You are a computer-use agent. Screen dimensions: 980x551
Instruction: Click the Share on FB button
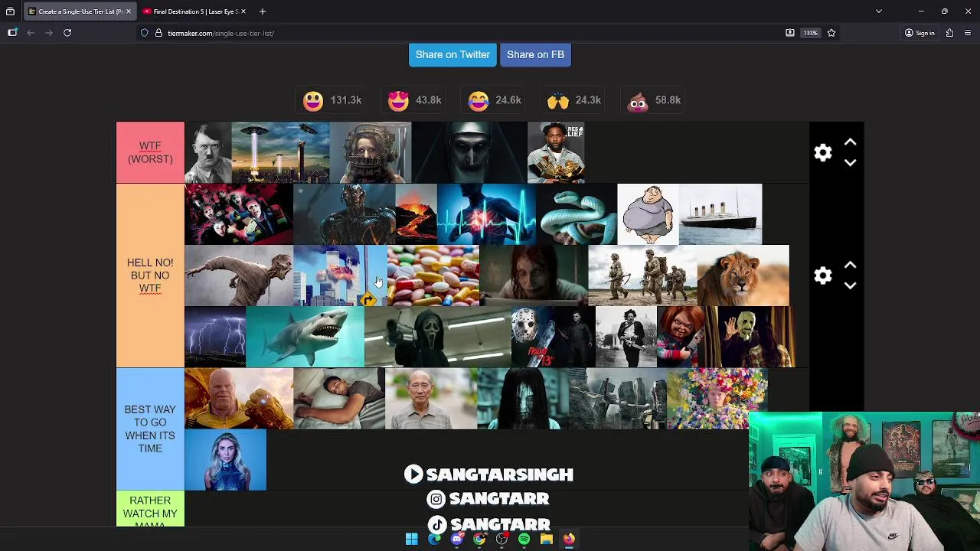coord(535,54)
